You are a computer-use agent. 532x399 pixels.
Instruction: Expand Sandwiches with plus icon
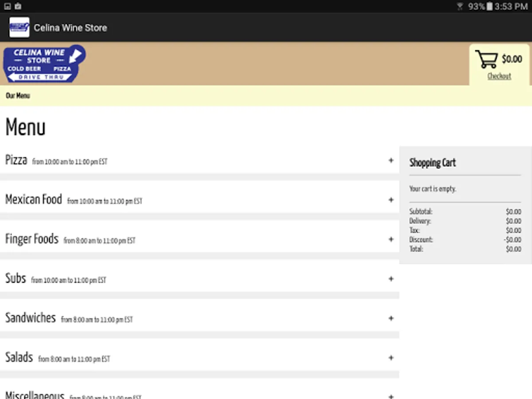coord(391,318)
